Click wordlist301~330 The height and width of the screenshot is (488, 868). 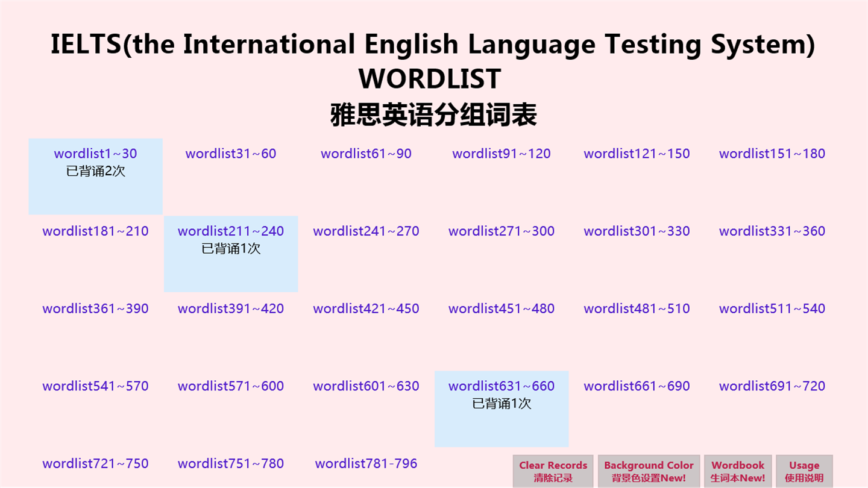637,231
